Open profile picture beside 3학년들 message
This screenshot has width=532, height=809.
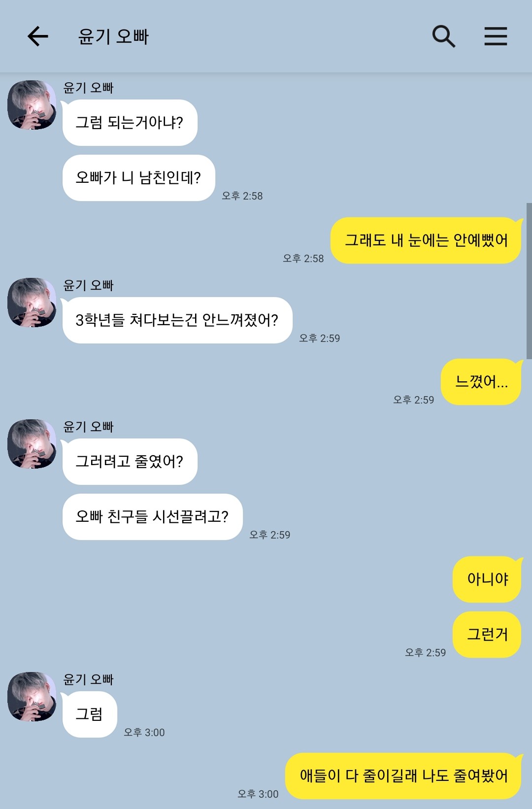pos(32,303)
